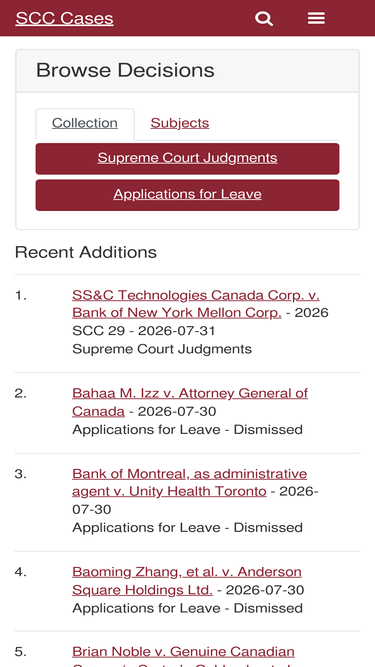Switch to the Subjects tab

tap(179, 123)
